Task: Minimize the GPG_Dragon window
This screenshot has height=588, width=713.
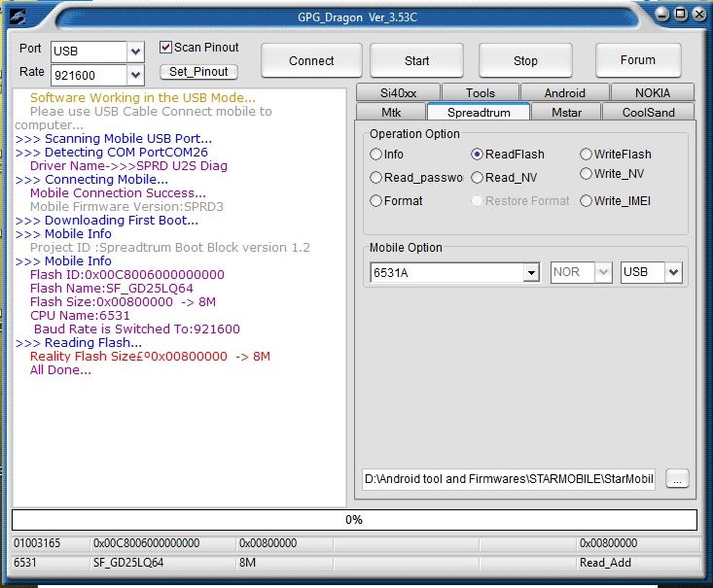Action: 662,14
